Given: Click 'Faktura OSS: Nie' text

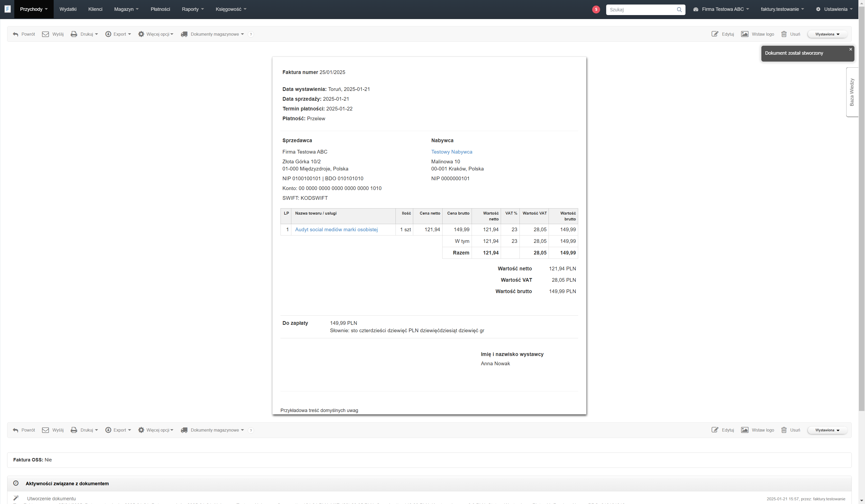Looking at the screenshot, I should point(32,460).
